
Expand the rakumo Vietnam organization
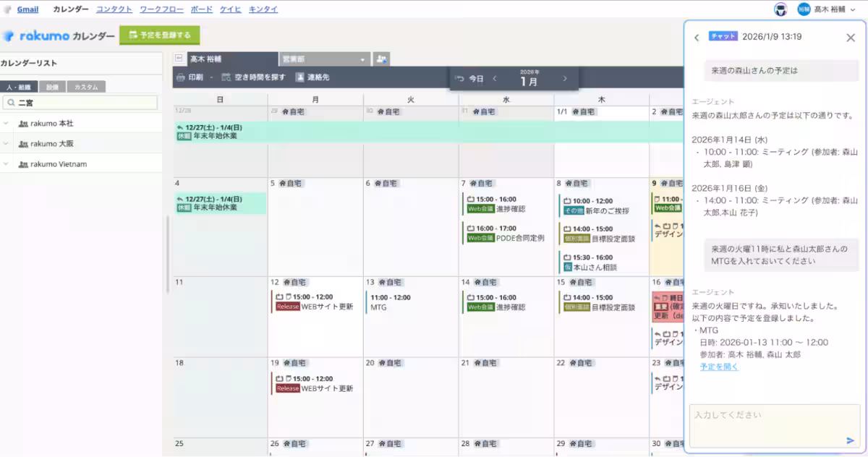(x=7, y=164)
